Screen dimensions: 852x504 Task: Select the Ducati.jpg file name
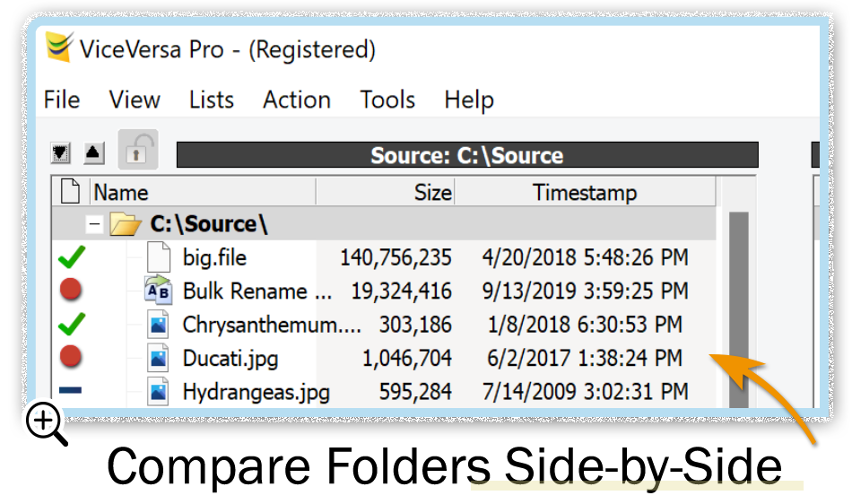pyautogui.click(x=230, y=359)
